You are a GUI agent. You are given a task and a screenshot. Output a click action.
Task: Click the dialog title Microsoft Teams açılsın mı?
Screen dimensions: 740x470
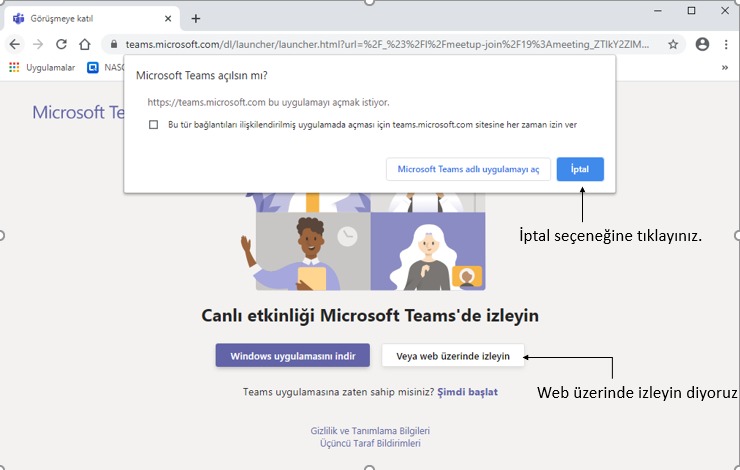click(x=202, y=76)
